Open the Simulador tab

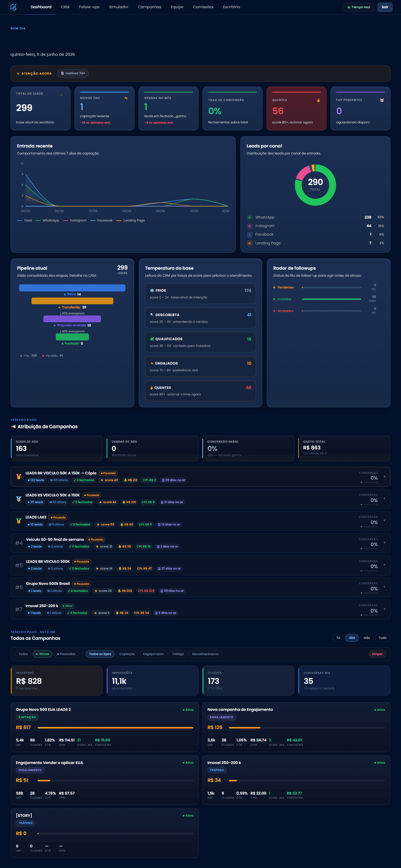tap(119, 7)
